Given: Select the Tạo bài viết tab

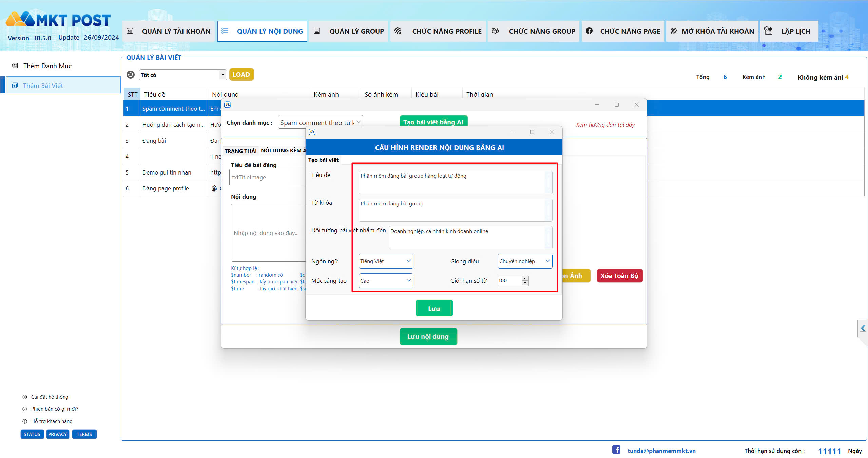Looking at the screenshot, I should (x=323, y=160).
